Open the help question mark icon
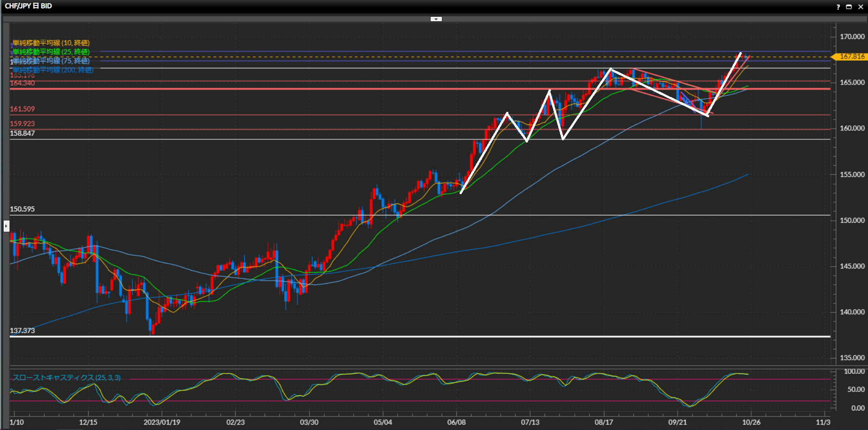This screenshot has height=430, width=868. (x=838, y=7)
